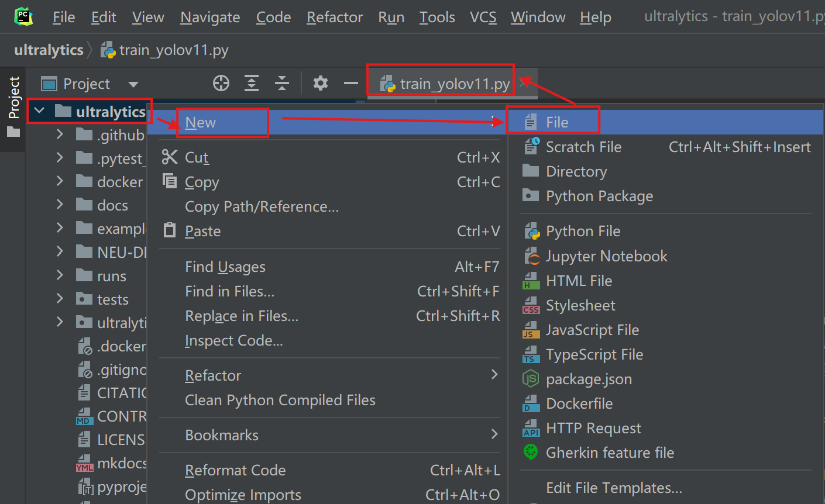The image size is (825, 504).
Task: Choose File from the New submenu
Action: (x=666, y=122)
